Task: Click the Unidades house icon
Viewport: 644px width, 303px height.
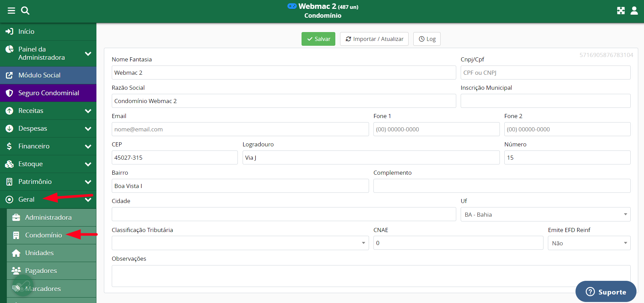Action: tap(16, 253)
